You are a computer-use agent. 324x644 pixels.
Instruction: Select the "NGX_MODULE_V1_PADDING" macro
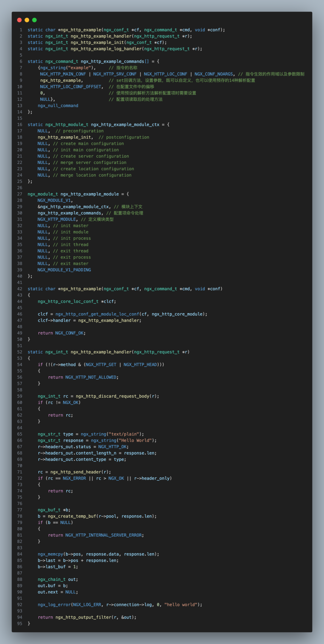coord(64,270)
